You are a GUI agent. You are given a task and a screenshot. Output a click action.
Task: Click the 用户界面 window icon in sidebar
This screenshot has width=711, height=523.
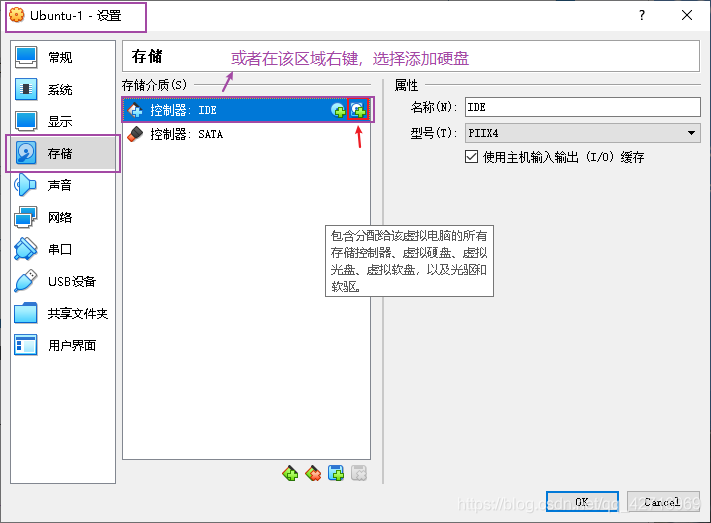pyautogui.click(x=26, y=345)
